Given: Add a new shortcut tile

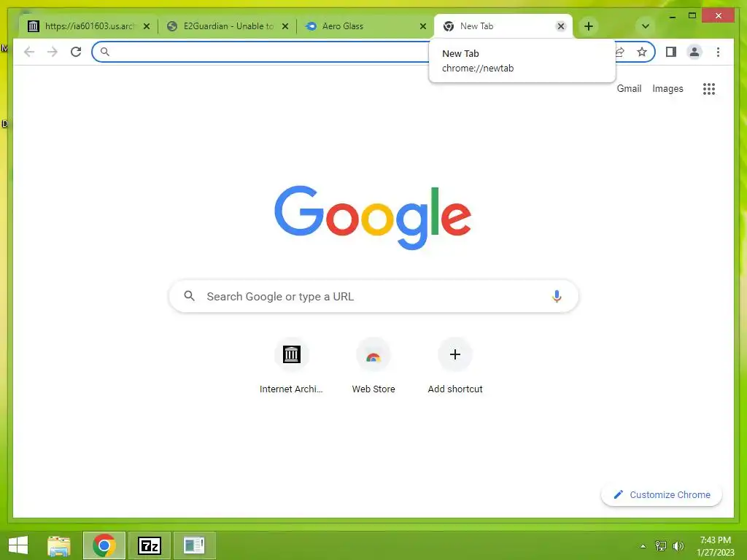Looking at the screenshot, I should click(455, 366).
